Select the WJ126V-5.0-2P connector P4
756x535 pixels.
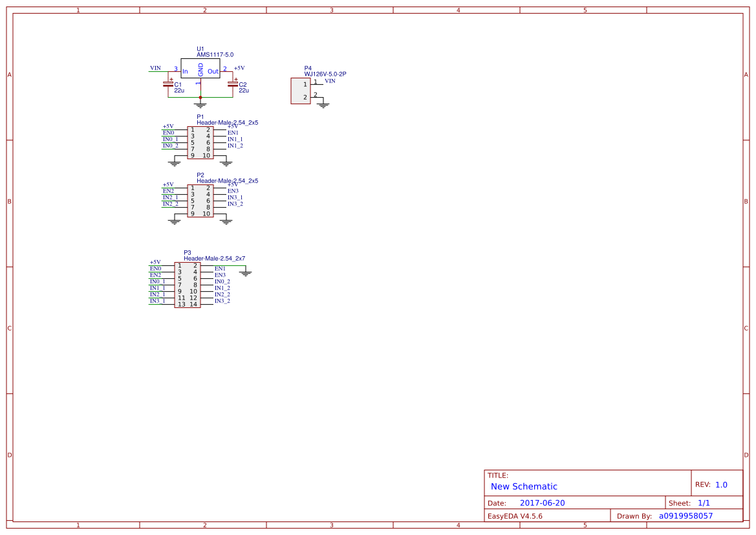pos(300,91)
